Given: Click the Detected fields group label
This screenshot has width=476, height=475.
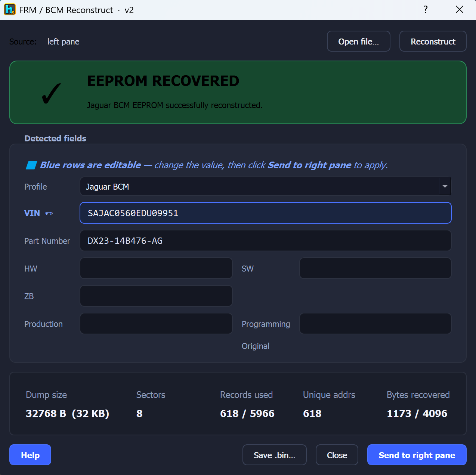Looking at the screenshot, I should [x=55, y=138].
